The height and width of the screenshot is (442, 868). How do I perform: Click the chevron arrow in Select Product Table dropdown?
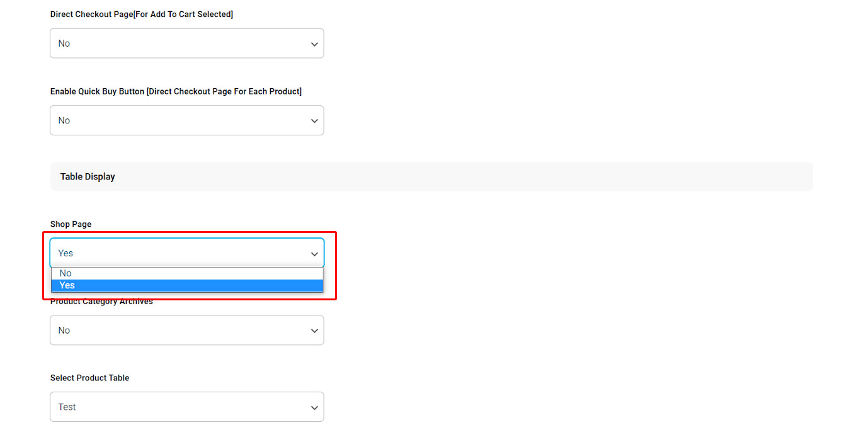(x=314, y=408)
